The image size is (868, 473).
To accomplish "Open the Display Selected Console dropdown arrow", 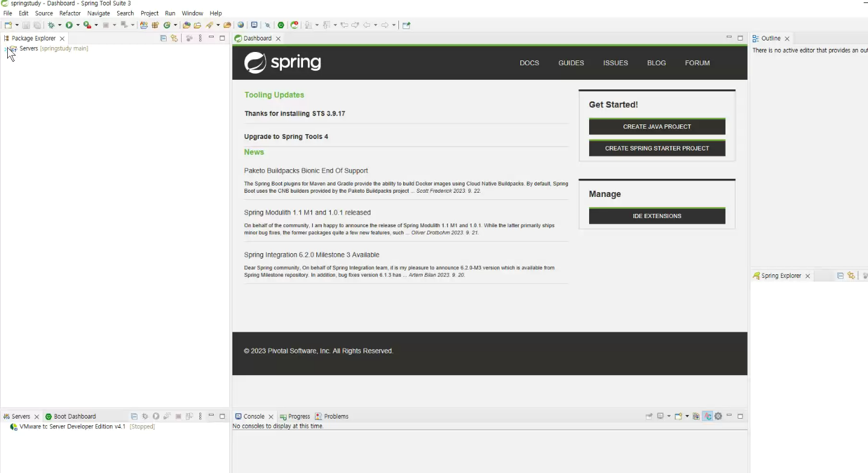I will [x=669, y=417].
